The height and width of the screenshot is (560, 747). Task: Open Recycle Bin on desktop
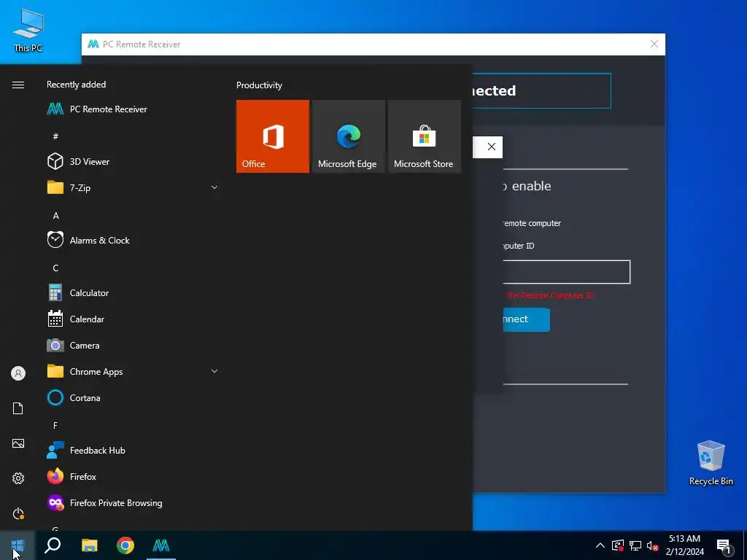pyautogui.click(x=711, y=463)
